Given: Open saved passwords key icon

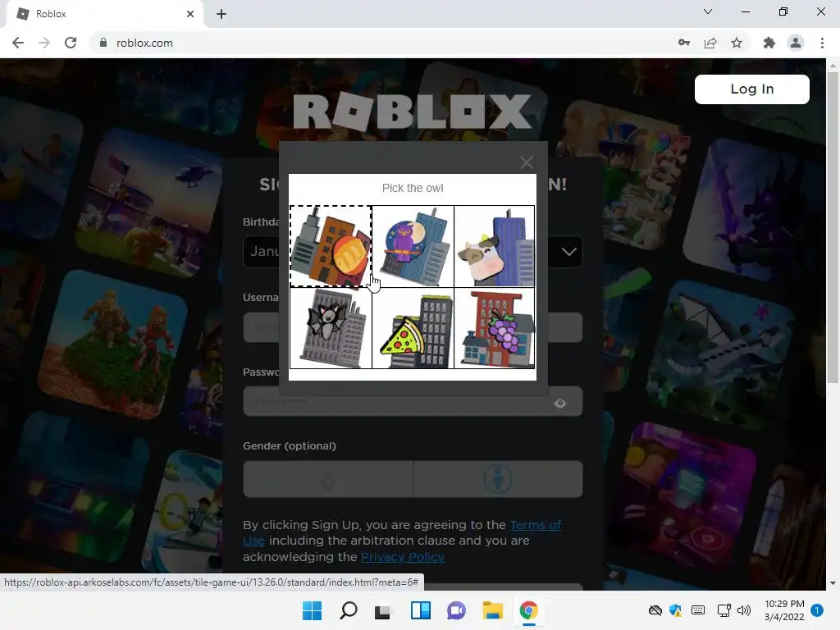Looking at the screenshot, I should (684, 43).
